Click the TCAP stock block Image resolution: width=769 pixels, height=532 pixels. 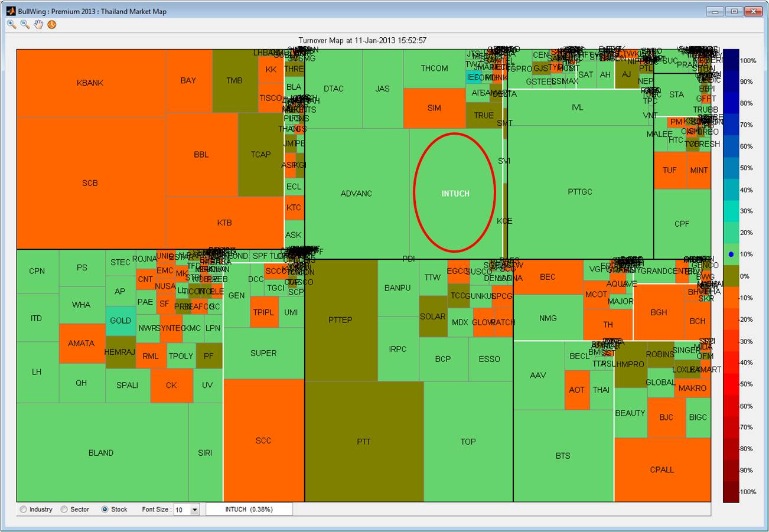pos(260,155)
